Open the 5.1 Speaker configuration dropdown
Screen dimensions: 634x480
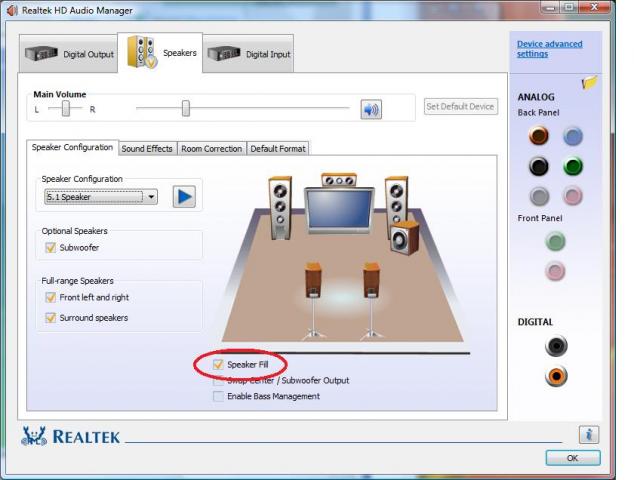coord(101,197)
